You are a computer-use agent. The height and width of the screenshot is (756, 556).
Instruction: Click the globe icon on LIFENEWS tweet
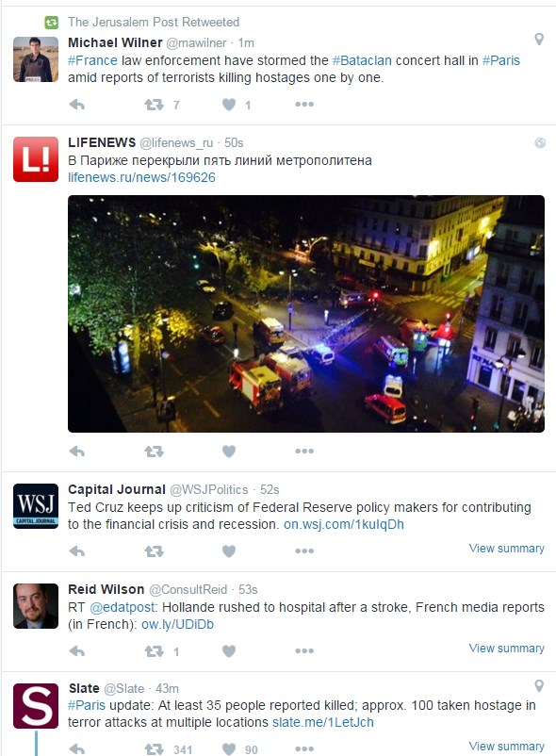point(540,142)
